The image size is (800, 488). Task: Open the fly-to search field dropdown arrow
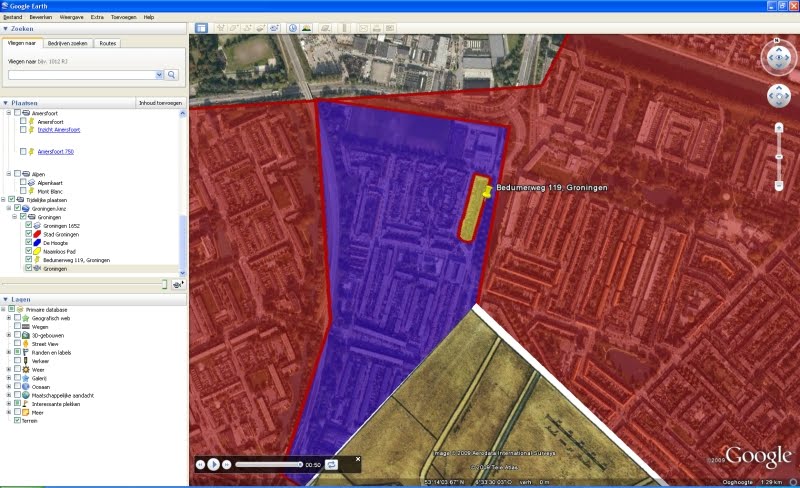[x=159, y=75]
